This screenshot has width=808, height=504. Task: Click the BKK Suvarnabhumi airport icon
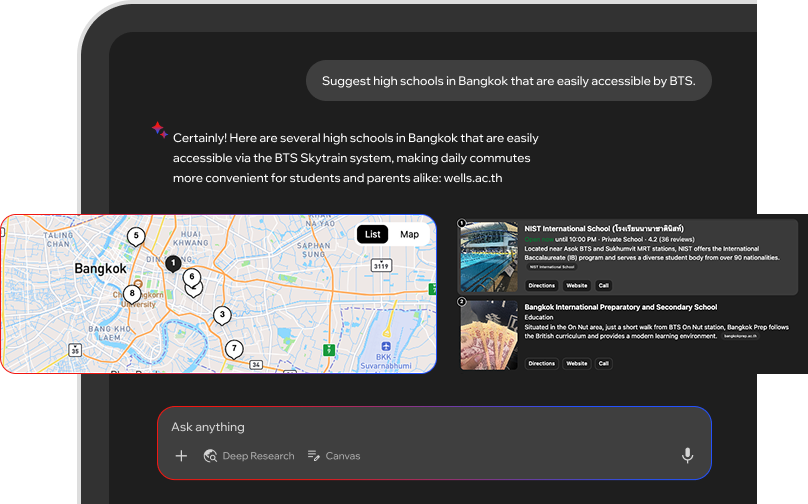(386, 346)
